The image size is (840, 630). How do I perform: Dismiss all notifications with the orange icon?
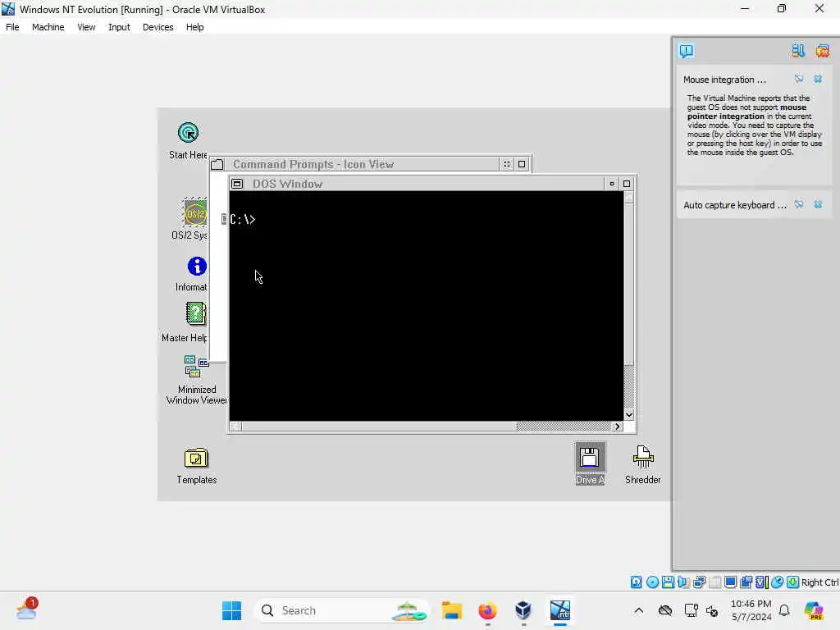click(822, 51)
